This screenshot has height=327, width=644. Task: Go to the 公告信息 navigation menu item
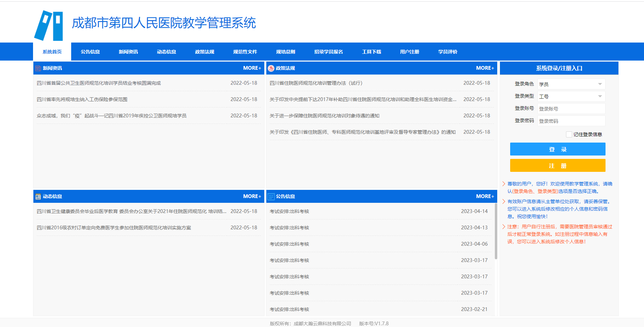point(90,52)
